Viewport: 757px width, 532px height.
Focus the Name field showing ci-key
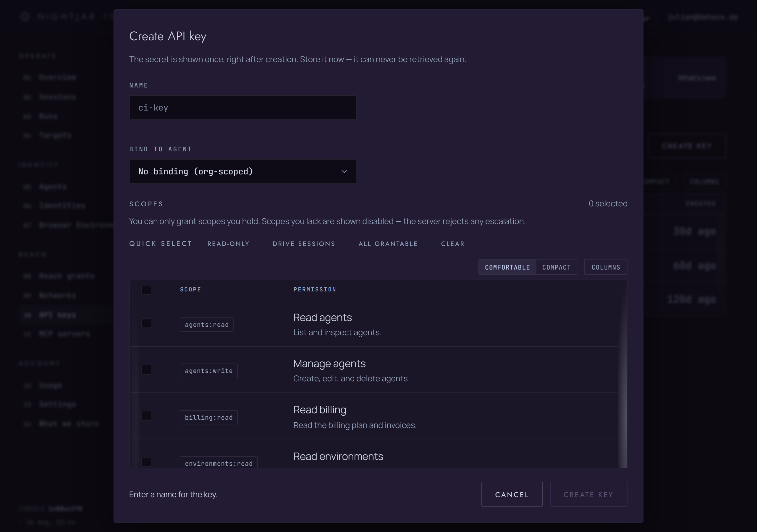click(x=243, y=108)
